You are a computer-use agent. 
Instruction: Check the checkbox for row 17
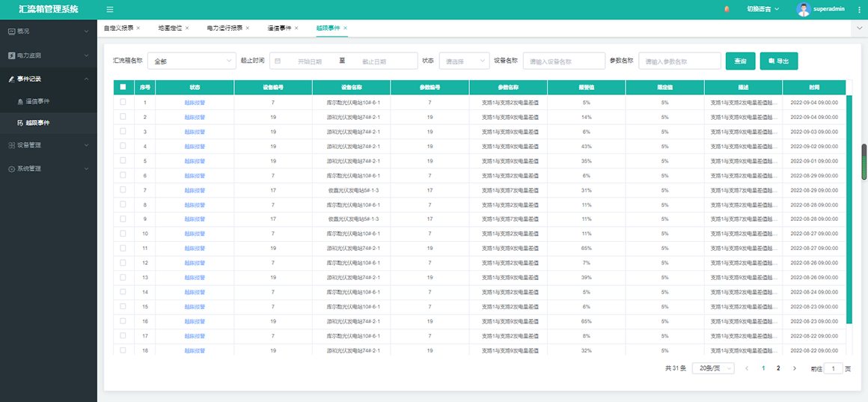(x=123, y=335)
